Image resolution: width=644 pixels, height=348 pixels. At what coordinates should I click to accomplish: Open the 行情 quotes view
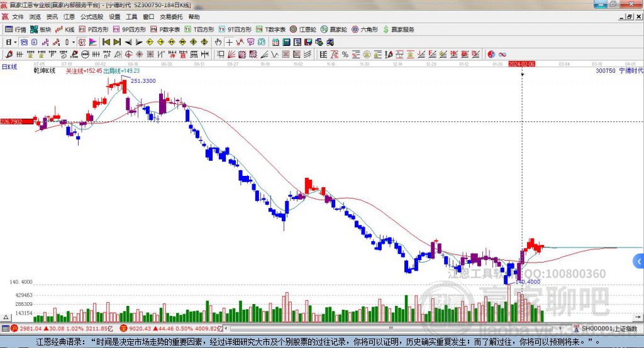(15, 30)
